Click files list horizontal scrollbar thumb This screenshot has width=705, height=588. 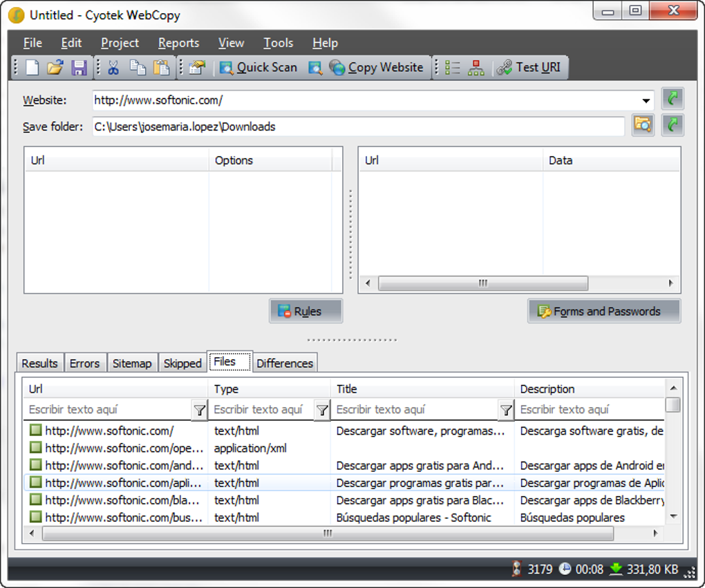click(x=328, y=533)
